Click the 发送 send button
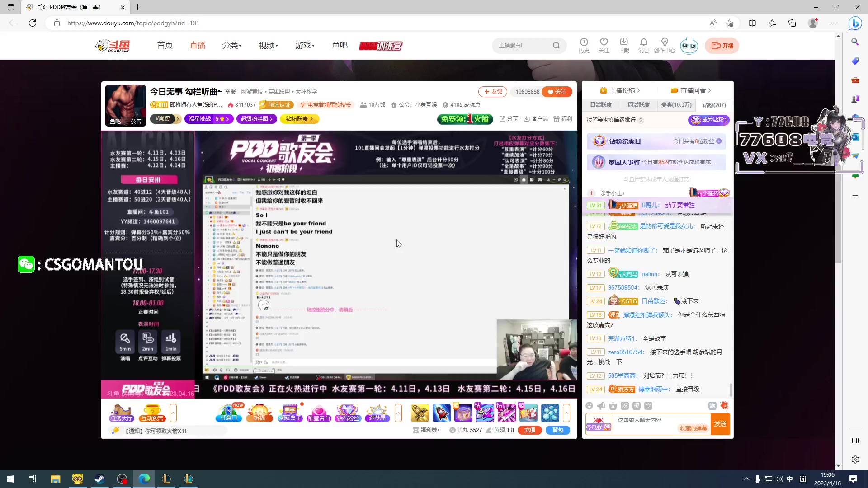Image resolution: width=868 pixels, height=488 pixels. tap(721, 424)
